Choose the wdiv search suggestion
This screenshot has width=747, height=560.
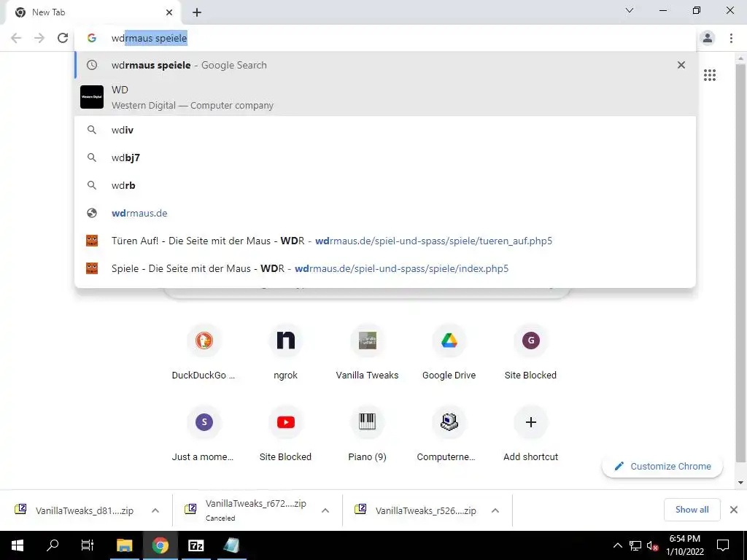385,130
